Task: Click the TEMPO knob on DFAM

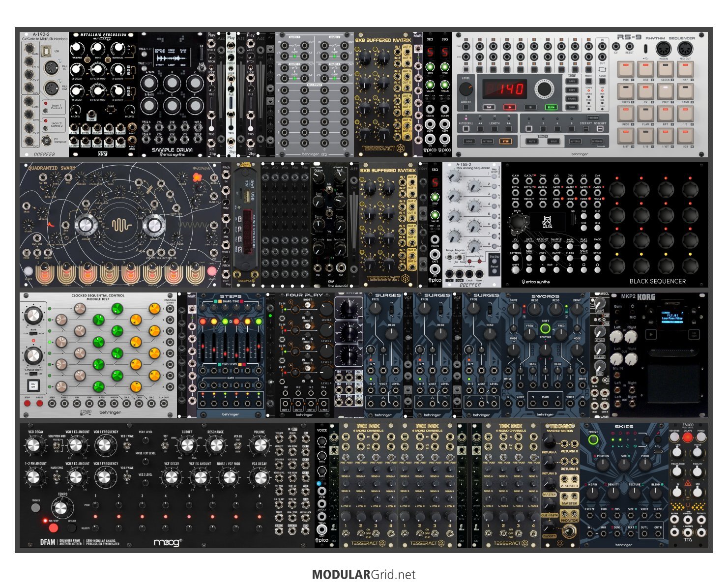Action: pos(61,508)
